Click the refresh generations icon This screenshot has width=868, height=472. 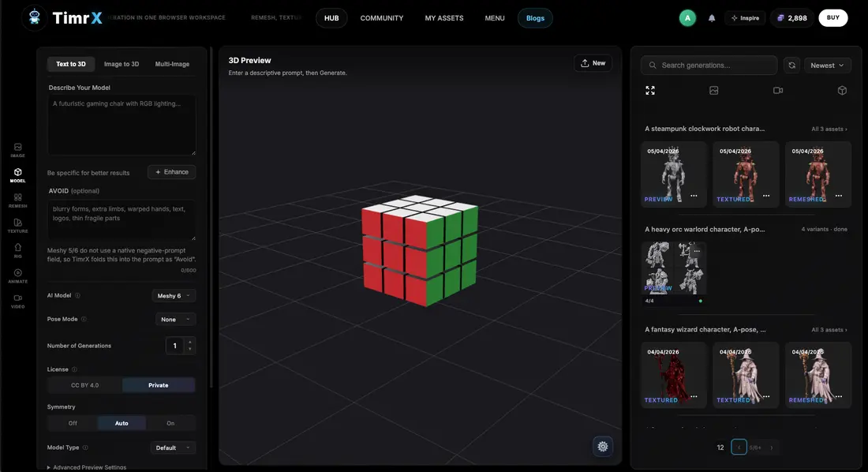(791, 66)
